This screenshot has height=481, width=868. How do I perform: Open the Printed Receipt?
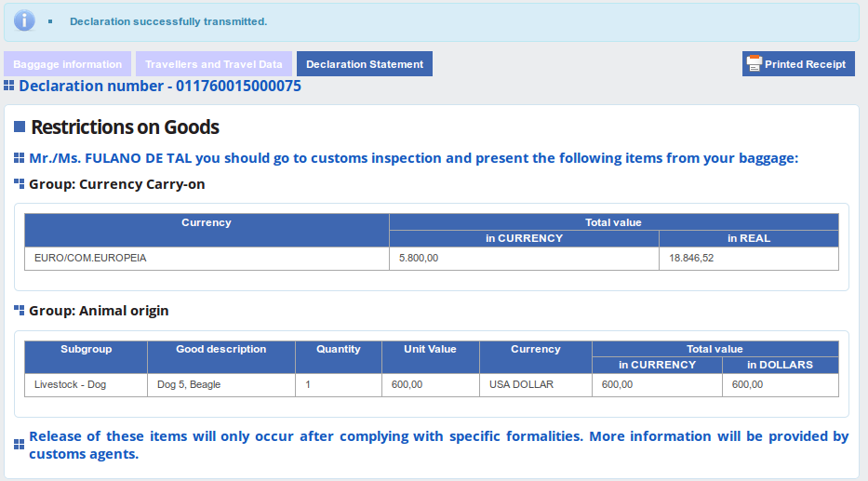tap(805, 64)
